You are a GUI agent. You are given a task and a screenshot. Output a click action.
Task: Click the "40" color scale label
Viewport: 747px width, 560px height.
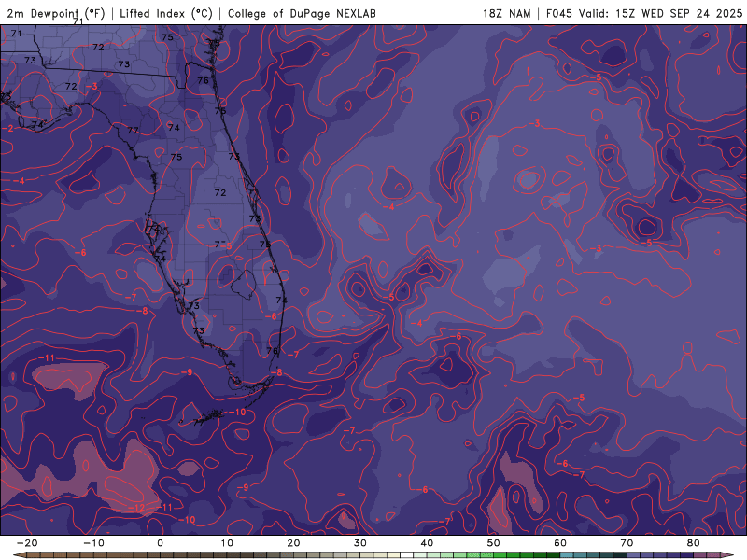[x=427, y=543]
